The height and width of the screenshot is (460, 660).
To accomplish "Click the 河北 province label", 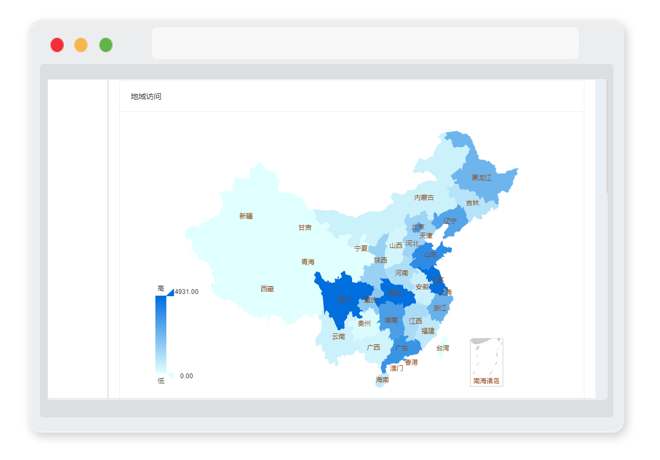I will (412, 243).
